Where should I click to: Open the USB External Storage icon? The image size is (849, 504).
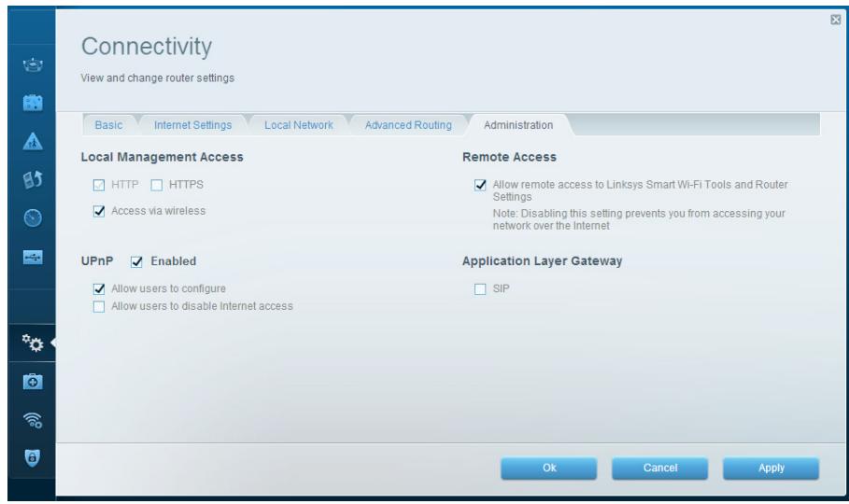pos(33,258)
